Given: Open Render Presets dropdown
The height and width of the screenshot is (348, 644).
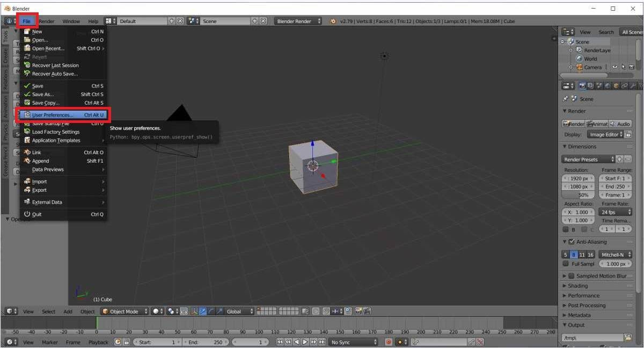Looking at the screenshot, I should 588,160.
